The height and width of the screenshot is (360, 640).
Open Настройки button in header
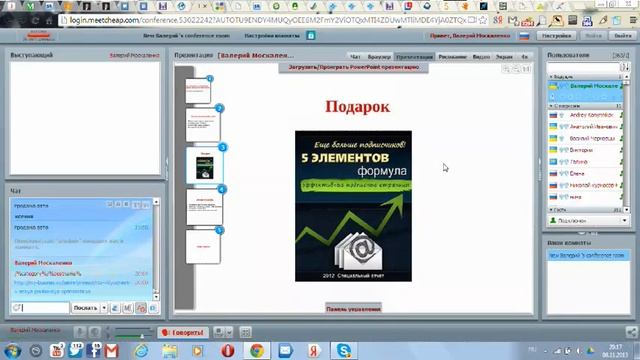tap(556, 36)
